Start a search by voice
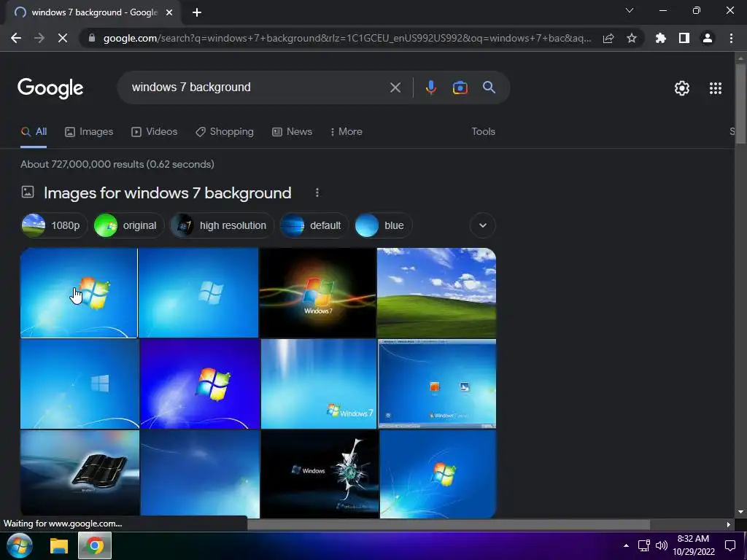The height and width of the screenshot is (560, 747). (x=430, y=87)
